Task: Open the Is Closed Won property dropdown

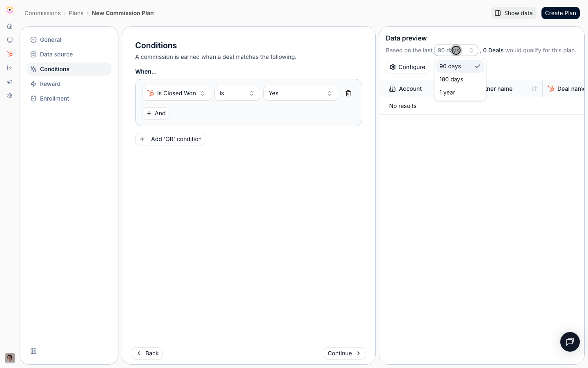Action: click(x=176, y=93)
